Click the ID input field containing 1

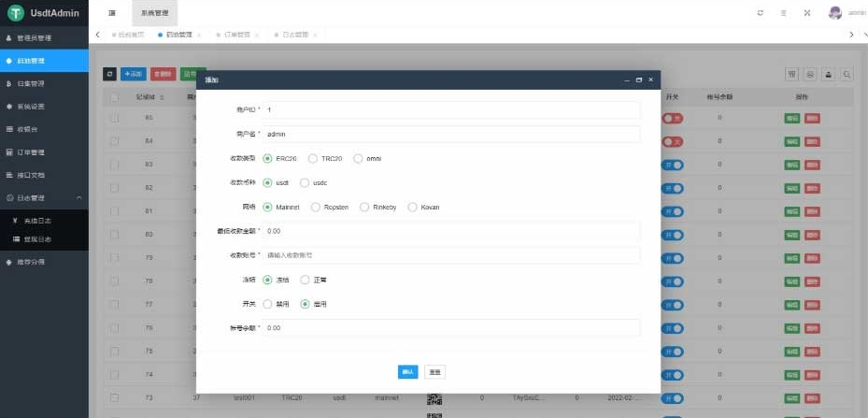[x=451, y=109]
